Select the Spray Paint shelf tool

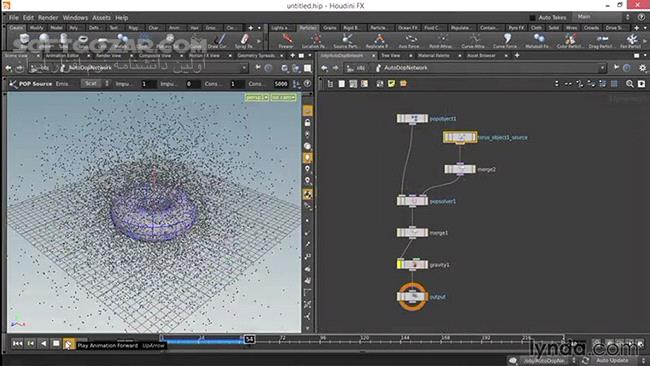[x=244, y=41]
